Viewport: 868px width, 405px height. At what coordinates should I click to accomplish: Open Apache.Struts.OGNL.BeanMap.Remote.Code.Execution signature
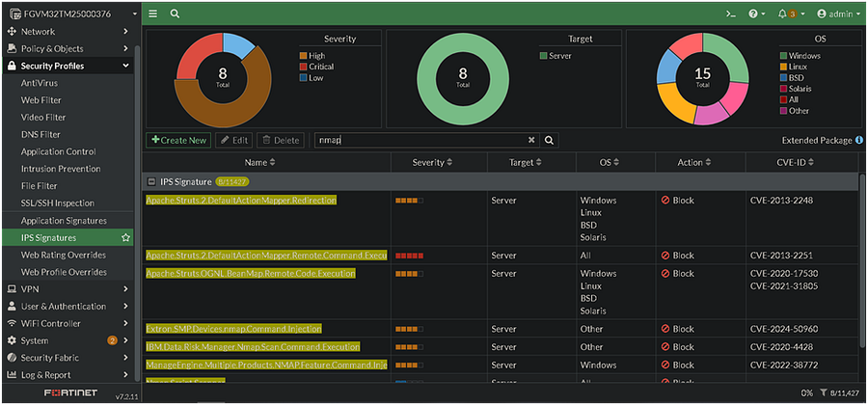coord(251,273)
